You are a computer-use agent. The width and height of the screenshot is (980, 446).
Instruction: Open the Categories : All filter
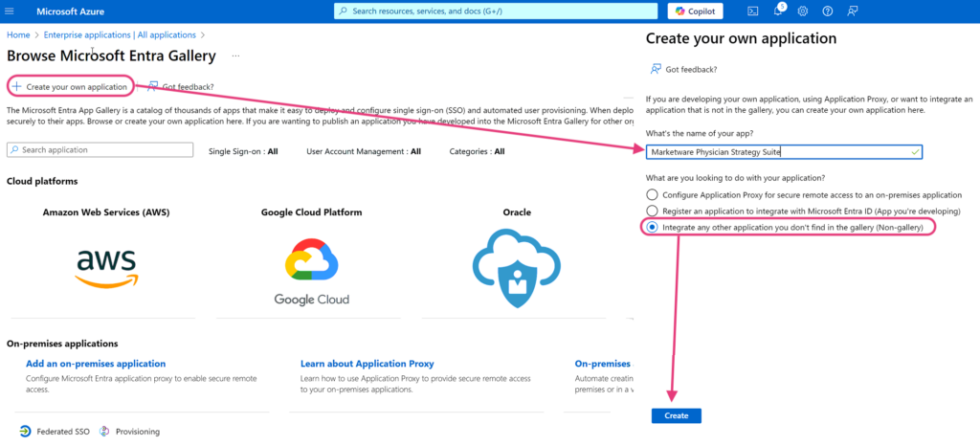(x=477, y=151)
